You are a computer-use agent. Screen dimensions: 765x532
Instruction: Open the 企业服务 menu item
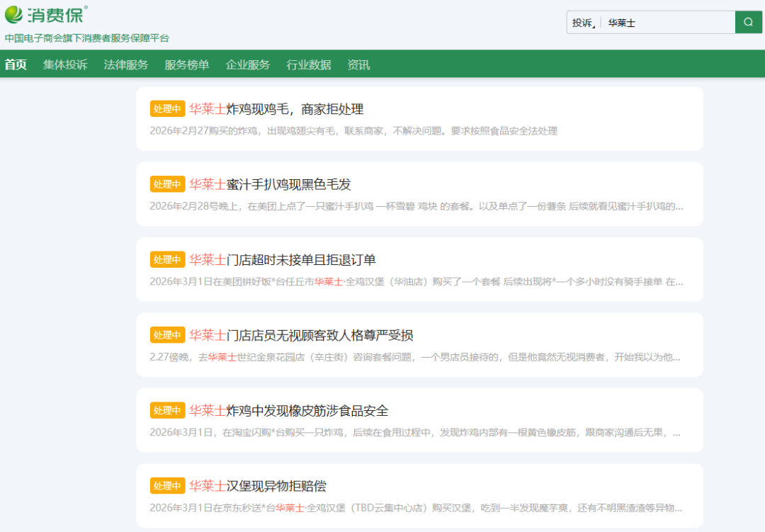(x=248, y=64)
